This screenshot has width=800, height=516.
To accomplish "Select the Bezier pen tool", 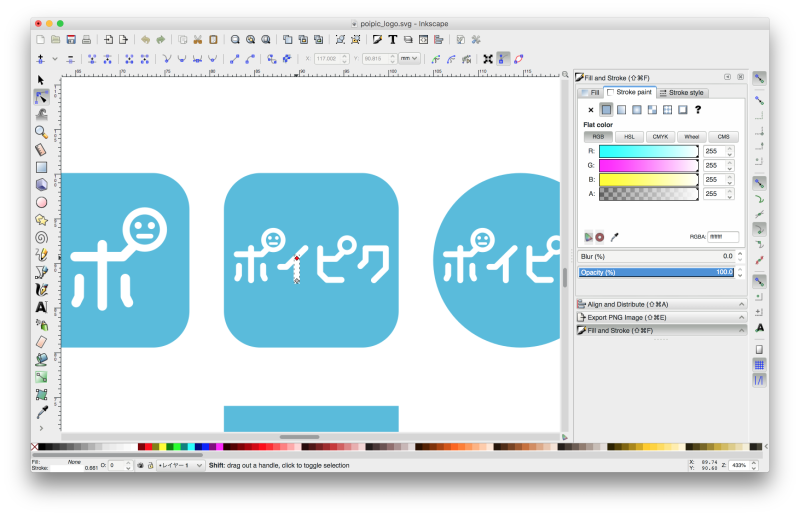I will pos(41,272).
